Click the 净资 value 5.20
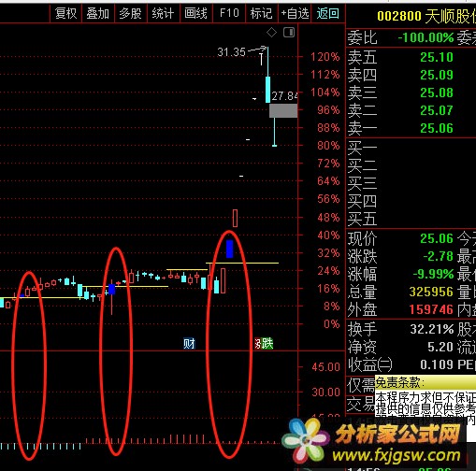Viewport: 476px width, 471px height. coord(440,347)
